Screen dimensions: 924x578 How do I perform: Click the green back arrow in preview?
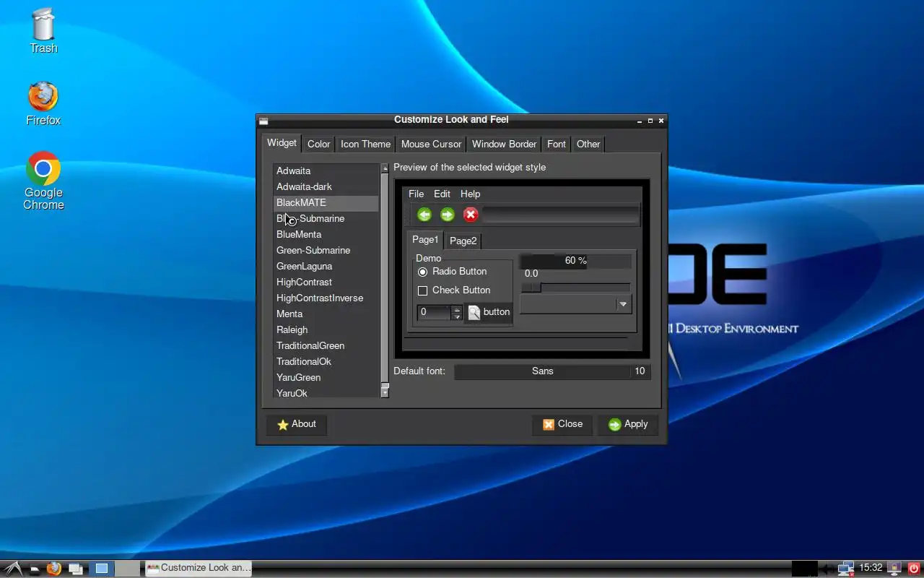(x=424, y=215)
